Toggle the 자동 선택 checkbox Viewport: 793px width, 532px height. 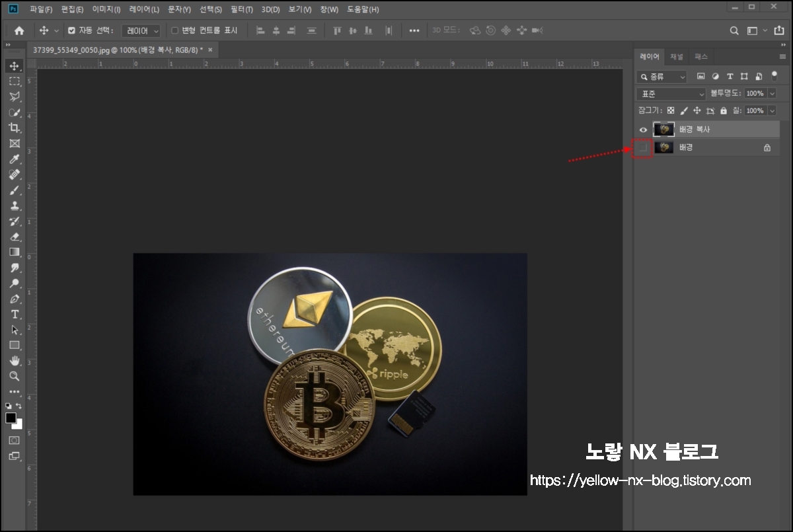pyautogui.click(x=72, y=30)
